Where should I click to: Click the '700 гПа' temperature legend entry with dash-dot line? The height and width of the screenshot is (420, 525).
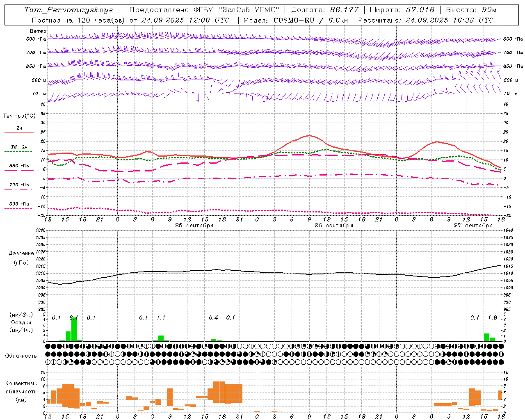(19, 185)
